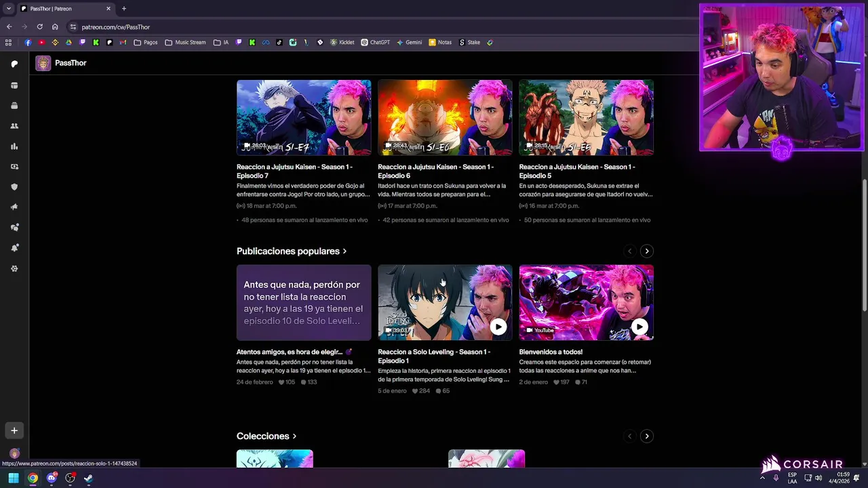Open the Facebook bookmark
This screenshot has width=868, height=488.
pyautogui.click(x=28, y=42)
